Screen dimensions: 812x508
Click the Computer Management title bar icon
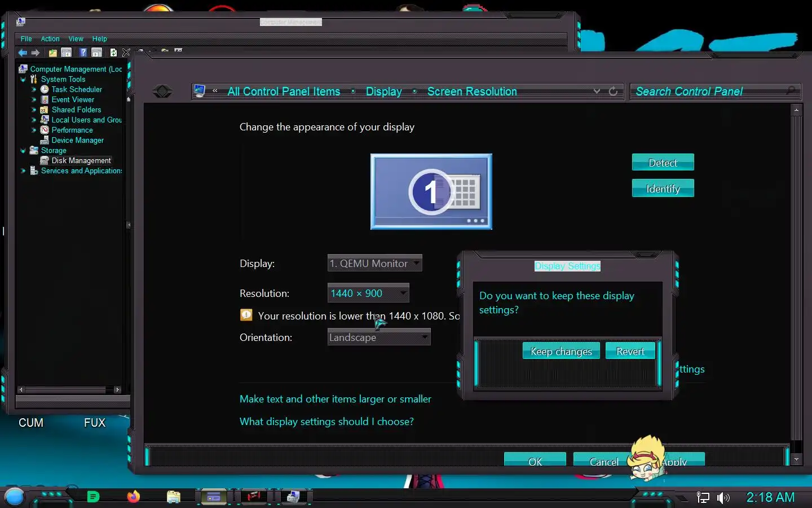tap(21, 22)
